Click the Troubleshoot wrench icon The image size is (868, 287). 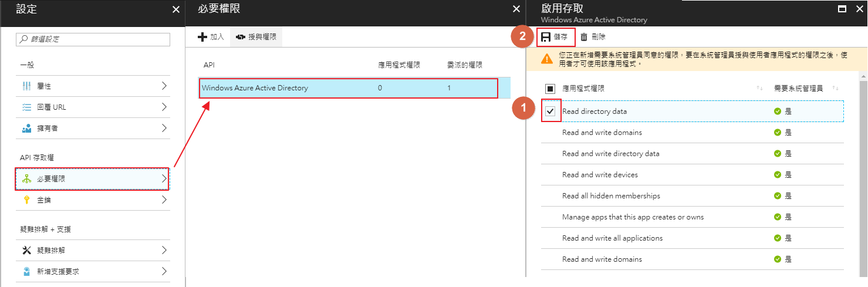(x=26, y=251)
